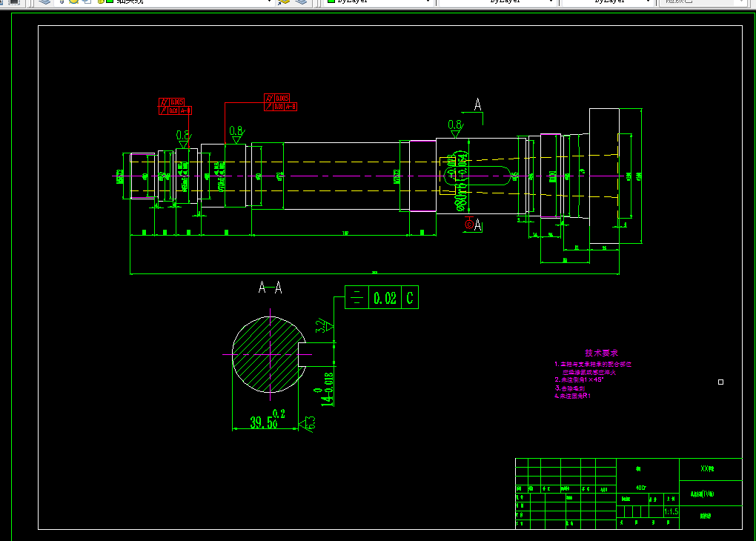The image size is (756, 541).
Task: Click Make Object's Layer Current icon
Action: click(x=284, y=2)
